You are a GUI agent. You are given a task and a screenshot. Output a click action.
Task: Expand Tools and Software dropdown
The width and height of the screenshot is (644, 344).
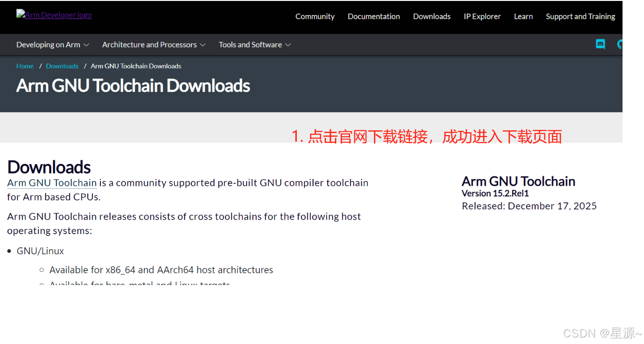(x=255, y=44)
